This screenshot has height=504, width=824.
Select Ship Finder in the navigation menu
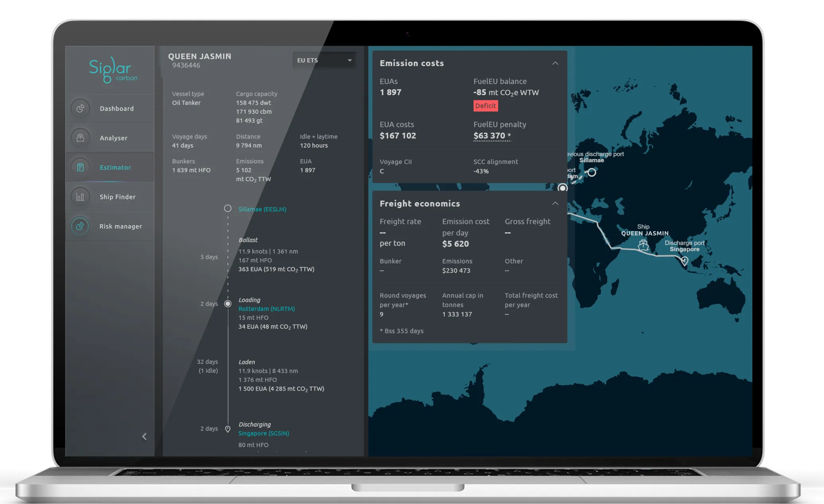click(117, 197)
